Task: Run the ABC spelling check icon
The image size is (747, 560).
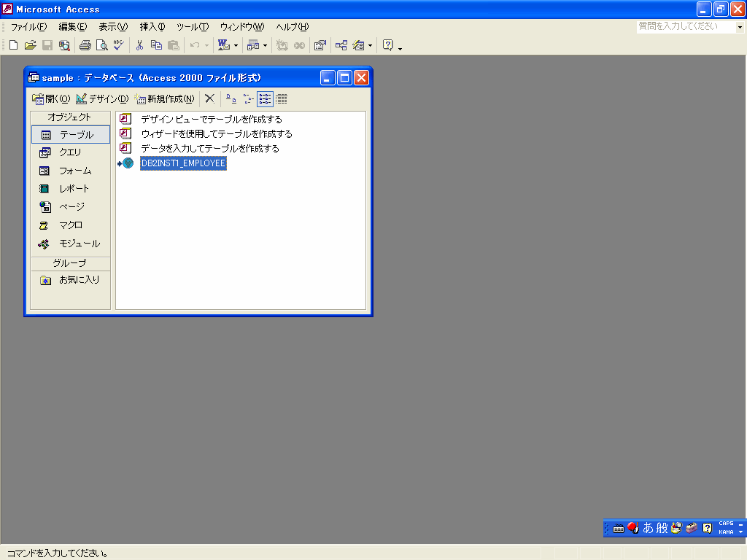Action: [x=118, y=45]
